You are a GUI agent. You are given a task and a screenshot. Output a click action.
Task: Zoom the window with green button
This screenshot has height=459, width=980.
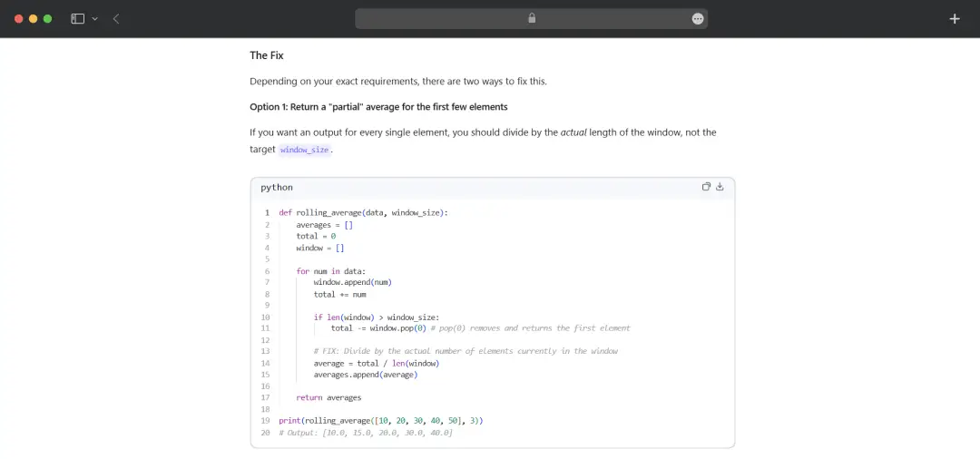47,19
